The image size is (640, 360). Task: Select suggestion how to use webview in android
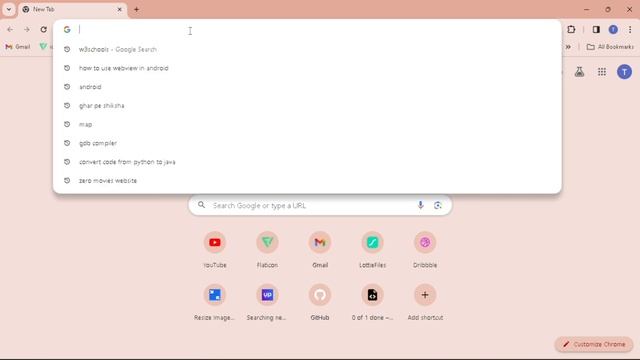tap(307, 68)
